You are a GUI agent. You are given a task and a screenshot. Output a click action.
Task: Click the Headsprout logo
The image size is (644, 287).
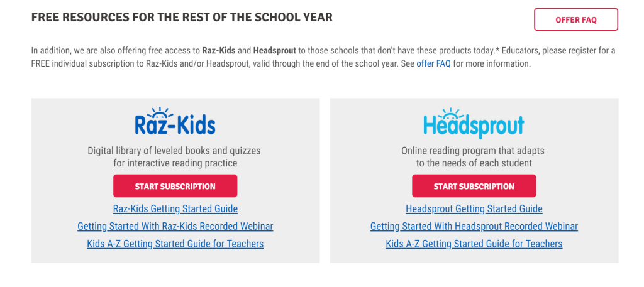[x=474, y=123]
